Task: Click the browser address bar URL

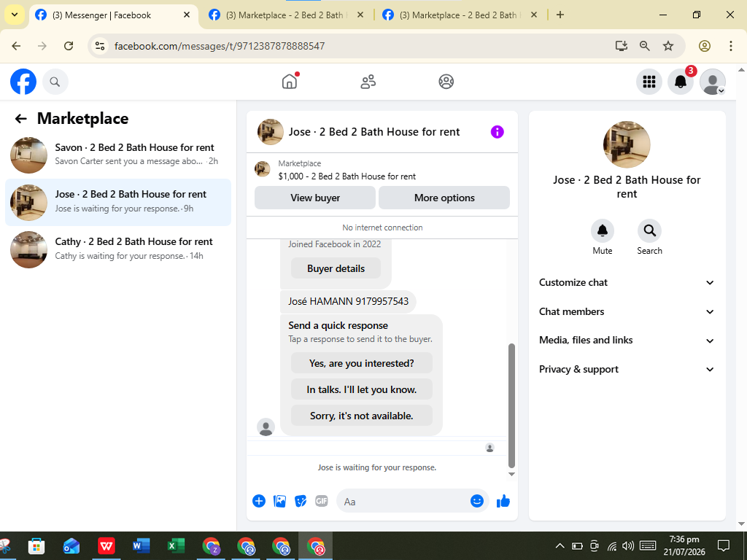Action: tap(220, 46)
